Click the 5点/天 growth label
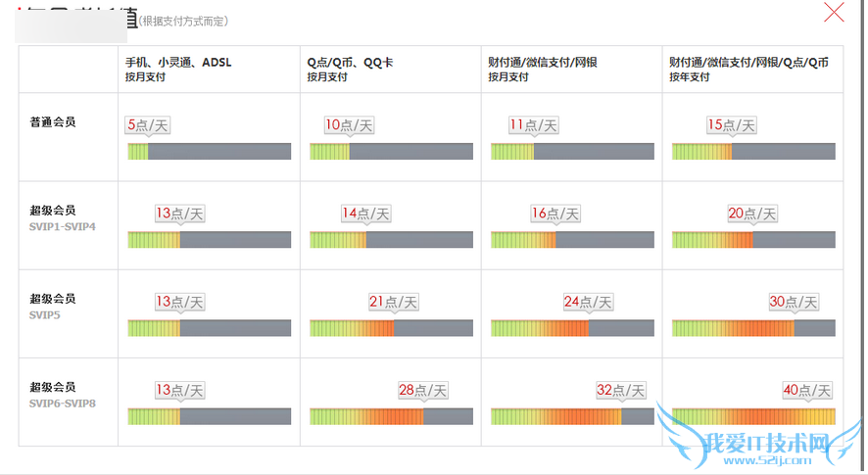The width and height of the screenshot is (868, 475). coord(148,125)
